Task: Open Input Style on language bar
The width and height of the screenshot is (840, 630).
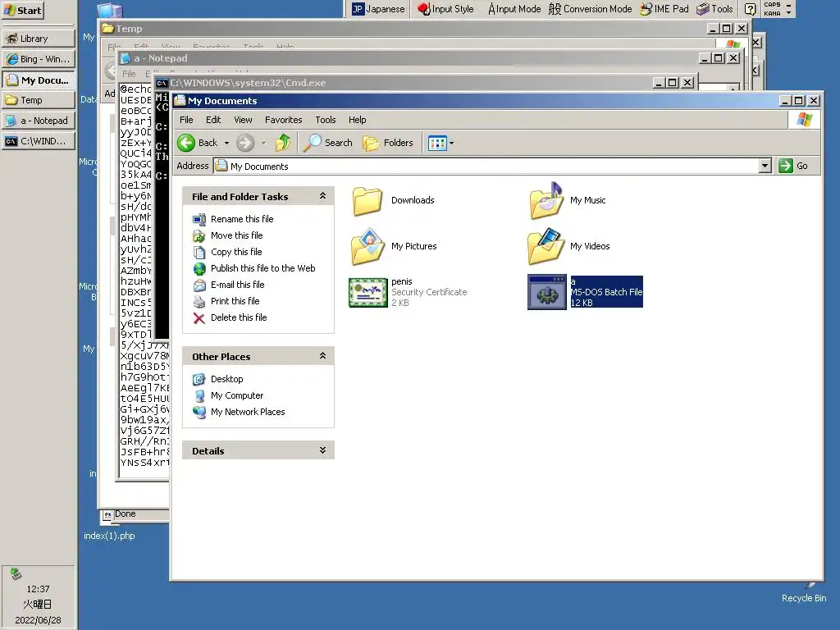Action: [445, 9]
